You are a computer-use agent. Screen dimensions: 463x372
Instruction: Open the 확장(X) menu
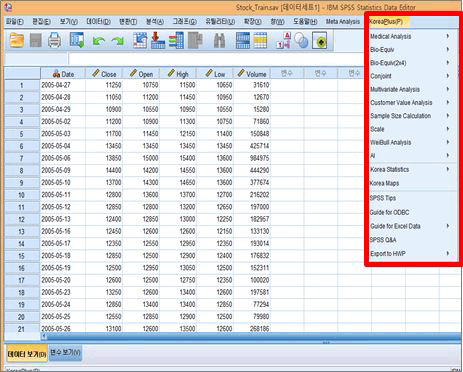252,22
